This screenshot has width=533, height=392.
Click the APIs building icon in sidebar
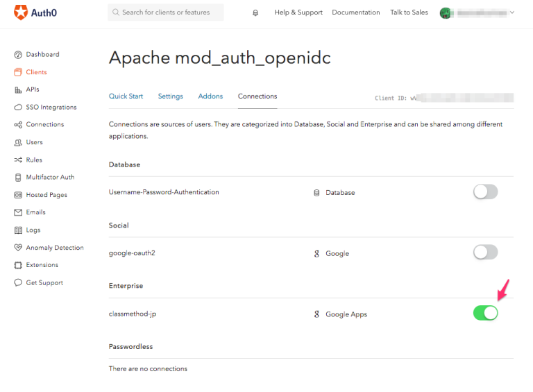[18, 90]
